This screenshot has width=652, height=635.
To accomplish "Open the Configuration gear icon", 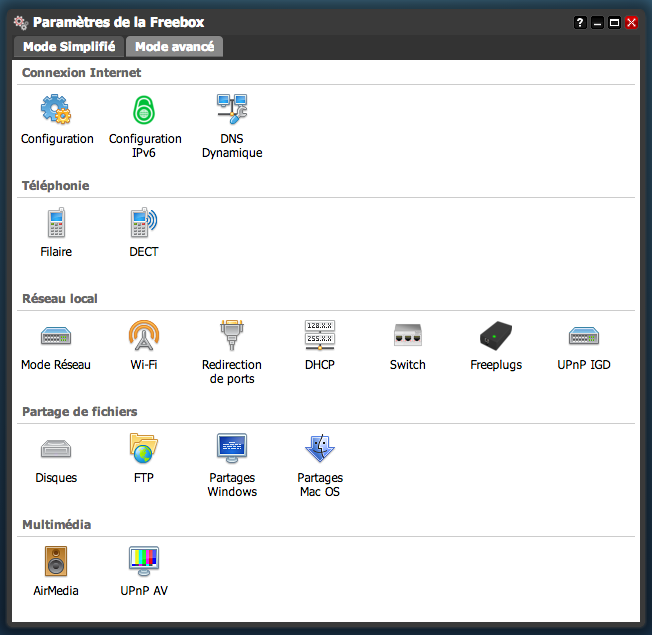I will pyautogui.click(x=56, y=109).
